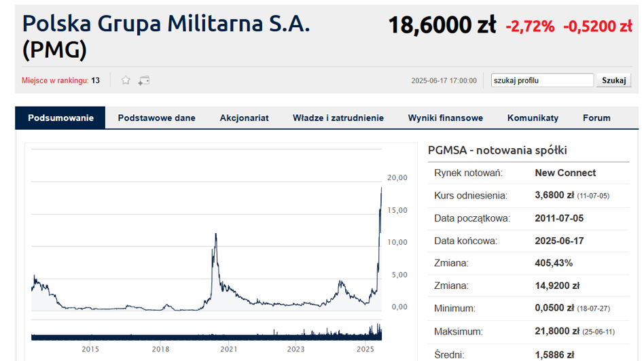The width and height of the screenshot is (644, 361).
Task: Click the 2018 label on chart axis
Action: pyautogui.click(x=160, y=349)
